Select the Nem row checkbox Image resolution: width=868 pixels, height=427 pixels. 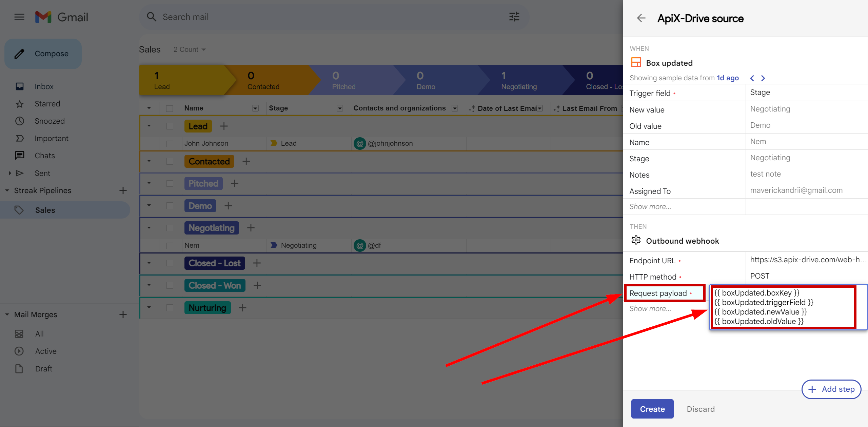point(170,246)
